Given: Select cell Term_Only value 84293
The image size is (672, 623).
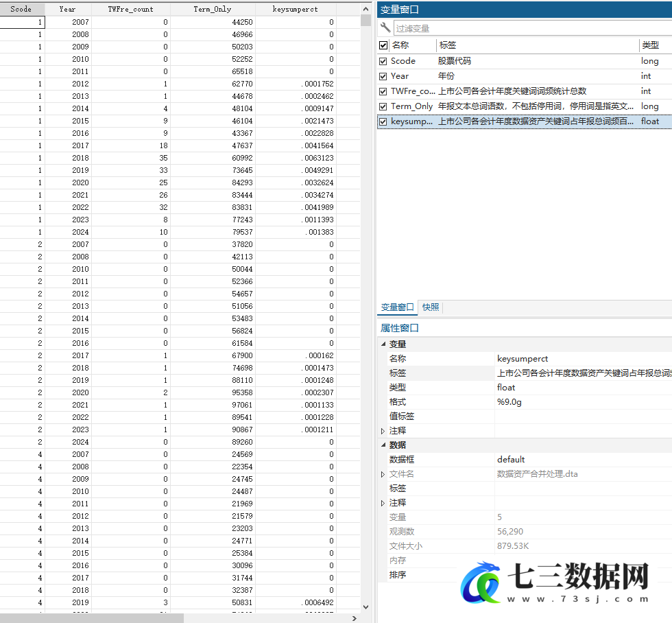Looking at the screenshot, I should click(213, 183).
